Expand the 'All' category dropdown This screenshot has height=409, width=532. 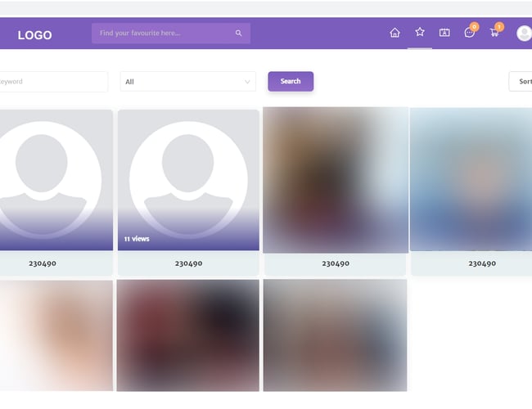pos(187,82)
